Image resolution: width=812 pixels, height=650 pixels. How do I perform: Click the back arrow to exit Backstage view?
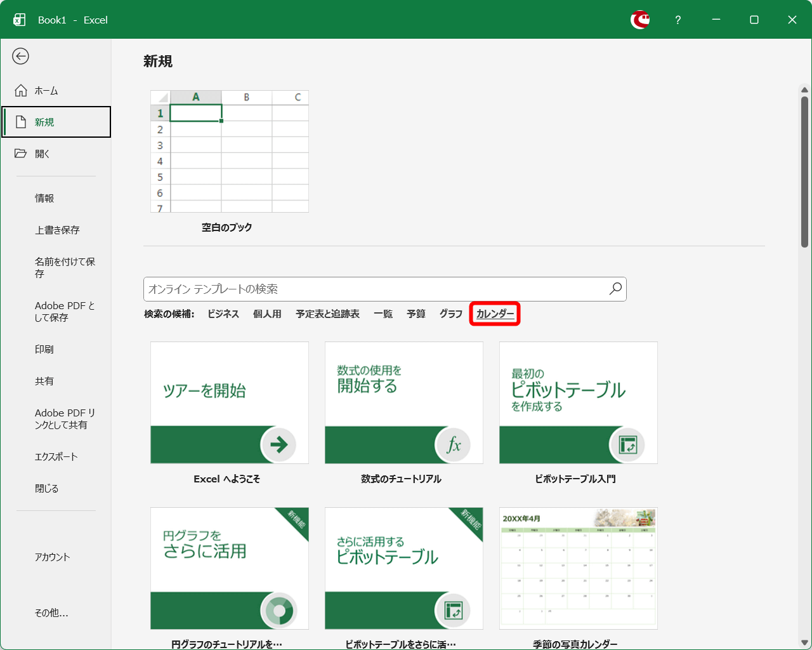click(21, 56)
